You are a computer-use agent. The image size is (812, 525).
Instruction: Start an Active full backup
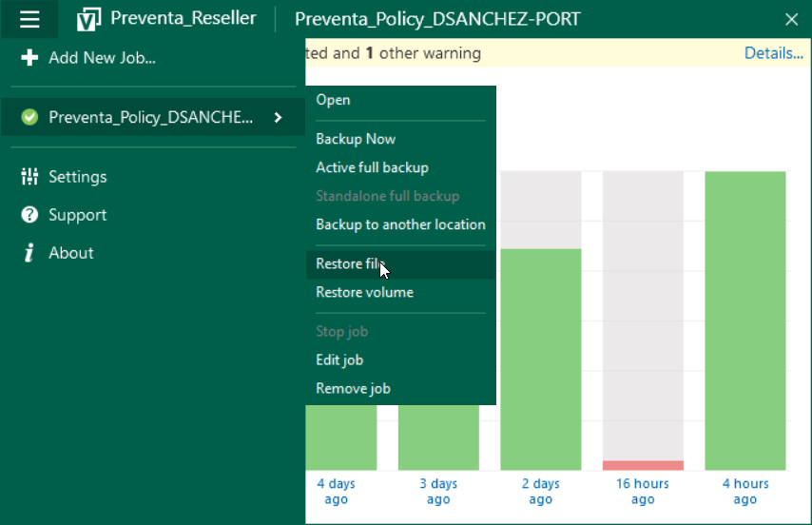pos(372,167)
